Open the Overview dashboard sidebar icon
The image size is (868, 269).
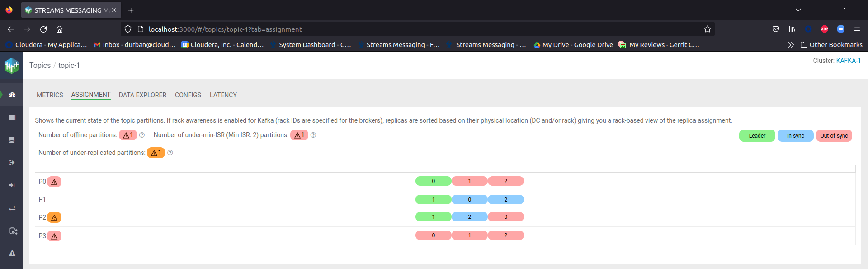12,95
